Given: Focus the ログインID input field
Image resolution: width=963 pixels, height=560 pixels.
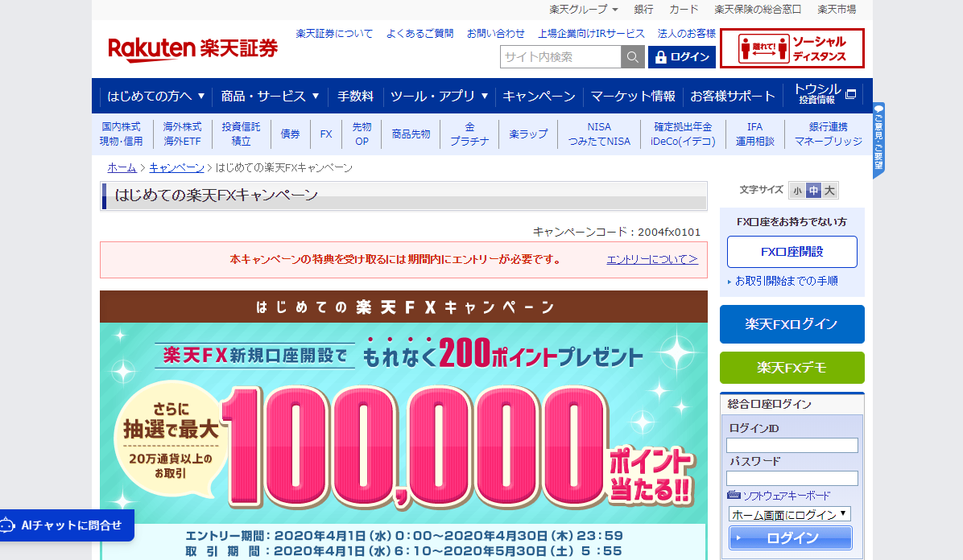Looking at the screenshot, I should click(x=791, y=445).
